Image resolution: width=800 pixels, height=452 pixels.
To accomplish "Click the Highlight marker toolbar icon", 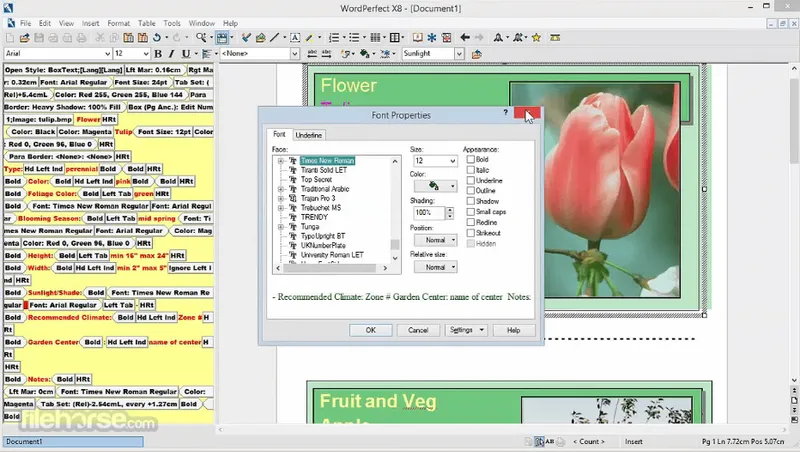I will [309, 38].
